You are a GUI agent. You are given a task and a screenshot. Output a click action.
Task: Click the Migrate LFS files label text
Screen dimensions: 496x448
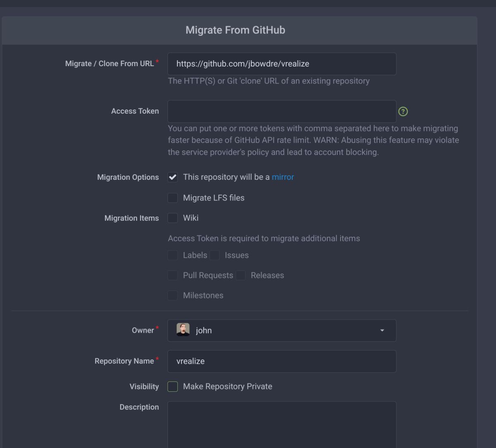(x=214, y=198)
